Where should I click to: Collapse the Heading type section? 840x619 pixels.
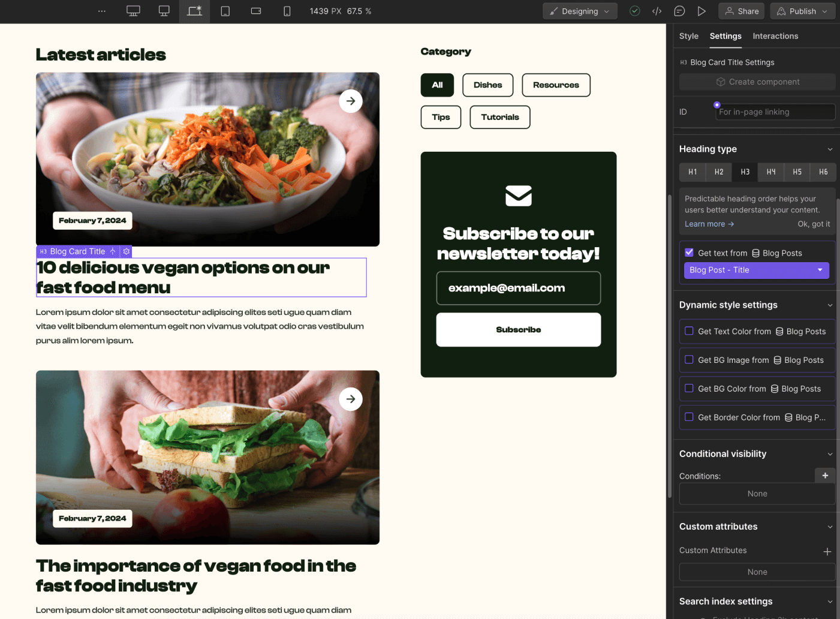click(830, 149)
